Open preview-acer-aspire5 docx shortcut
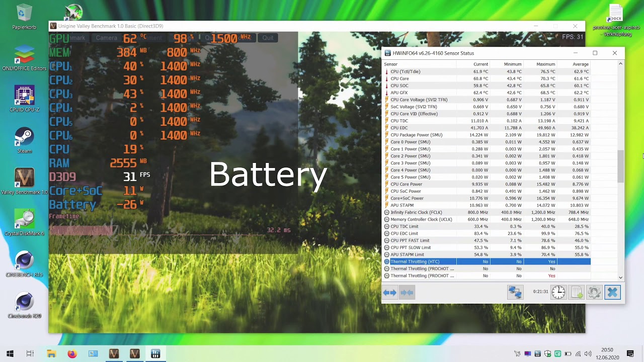This screenshot has width=644, height=362. click(616, 20)
